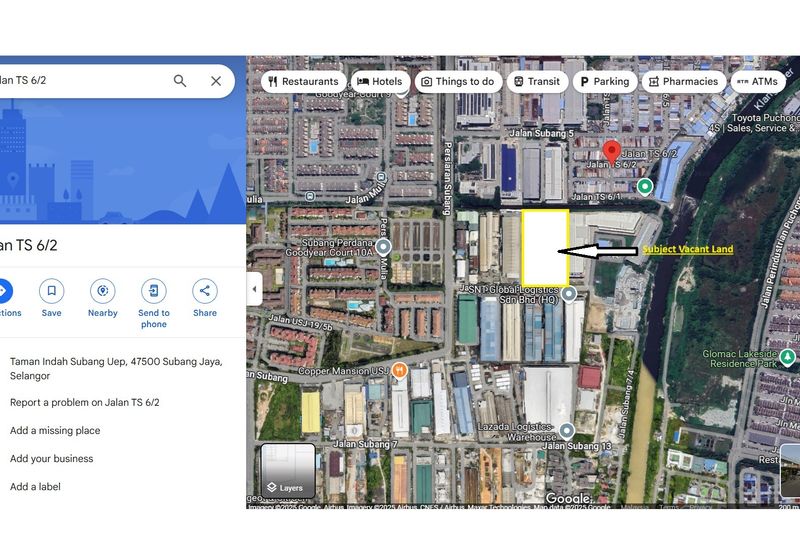
Task: Select the Things to do chip
Action: [x=457, y=81]
